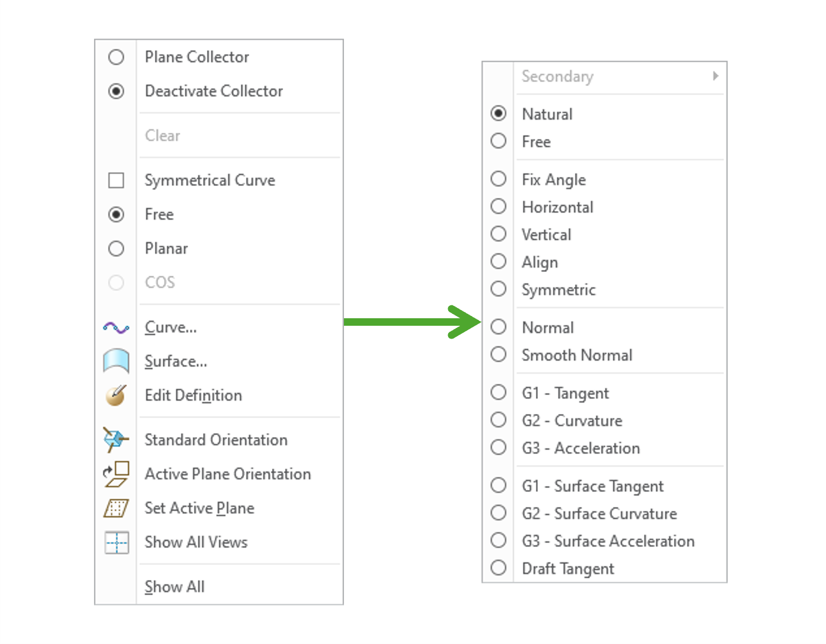Open the Curve dialog
Image resolution: width=826 pixels, height=644 pixels.
(170, 327)
